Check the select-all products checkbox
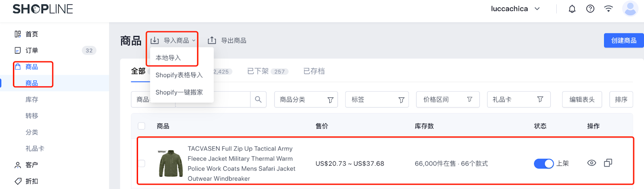Screen dimensions: 644x189 pos(142,126)
